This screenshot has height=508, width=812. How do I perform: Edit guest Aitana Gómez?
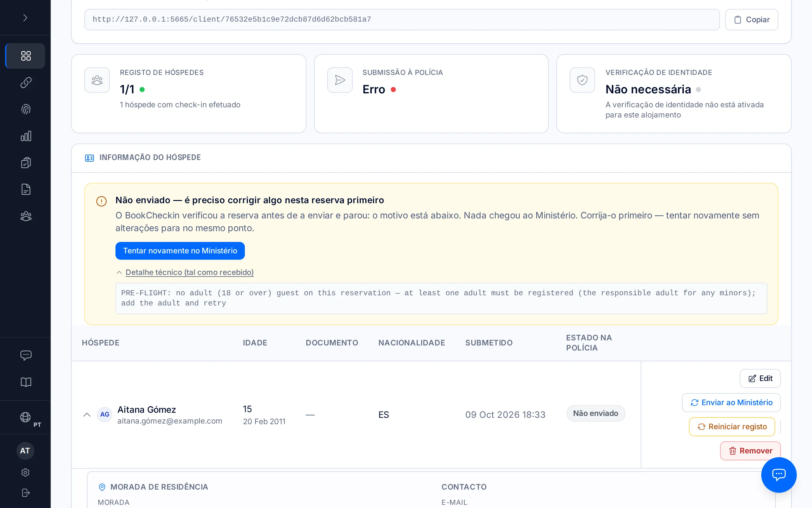(760, 378)
